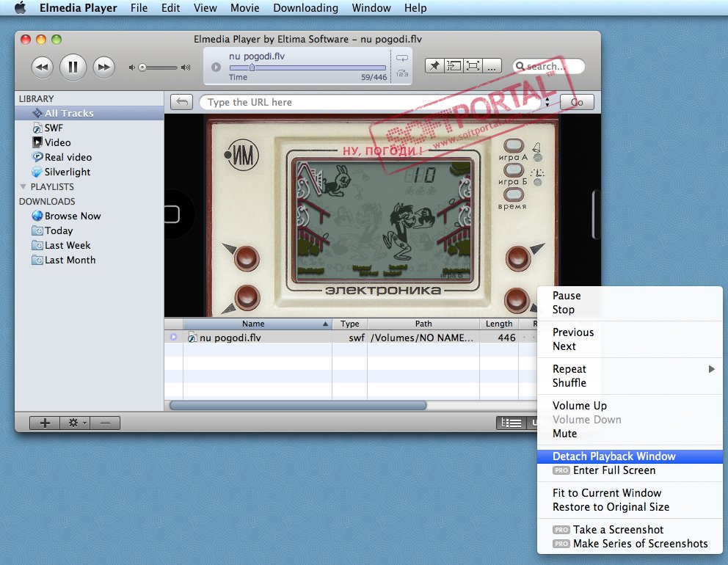Open the File menu
Image resolution: width=728 pixels, height=565 pixels.
[x=139, y=8]
